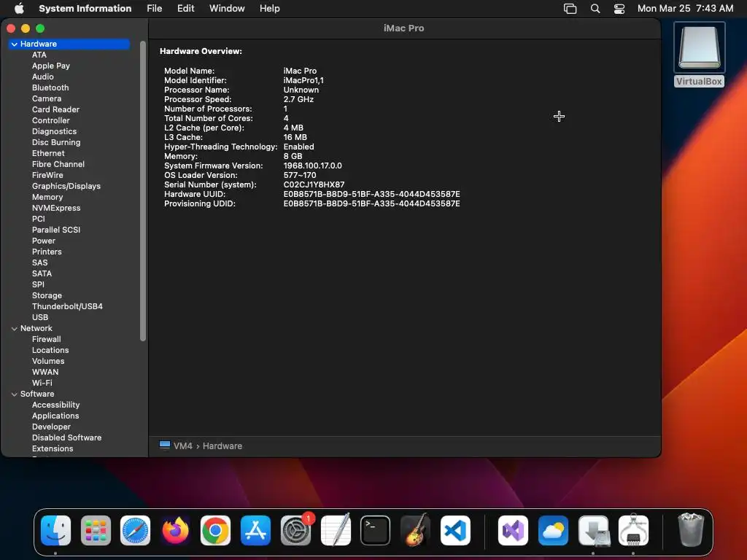Open GarageBand guitar icon in dock
Image resolution: width=747 pixels, height=560 pixels.
tap(415, 530)
